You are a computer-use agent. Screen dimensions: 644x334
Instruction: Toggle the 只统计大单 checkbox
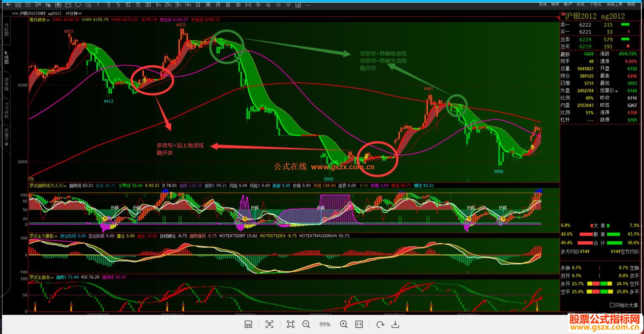[x=612, y=305]
